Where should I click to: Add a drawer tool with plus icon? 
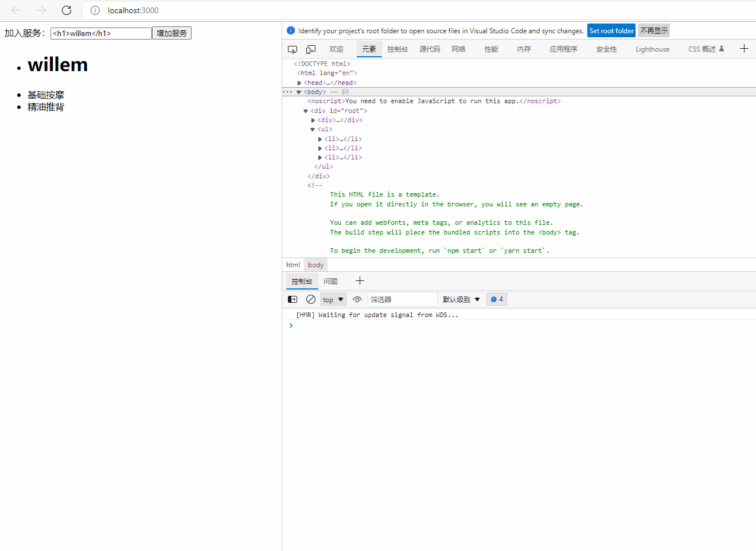[x=360, y=280]
